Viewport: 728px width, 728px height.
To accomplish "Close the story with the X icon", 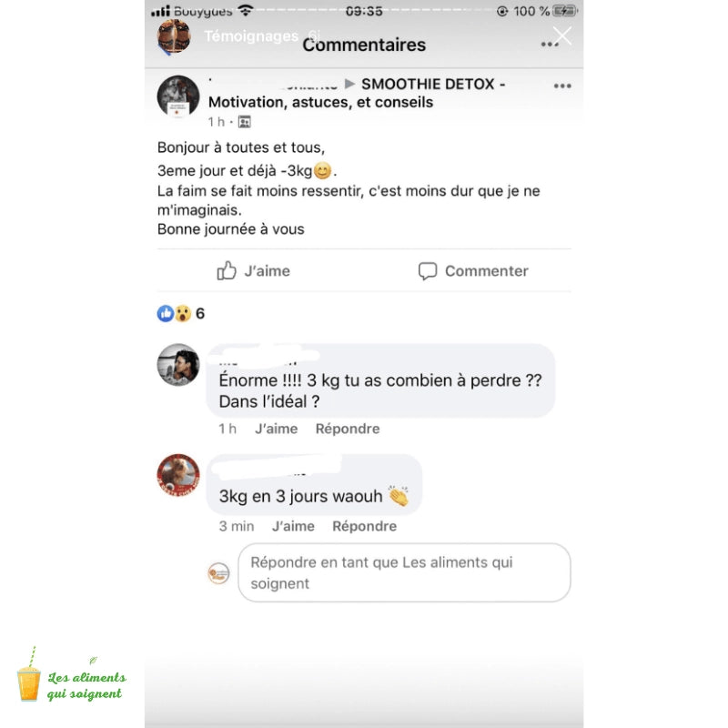I will pos(562,35).
